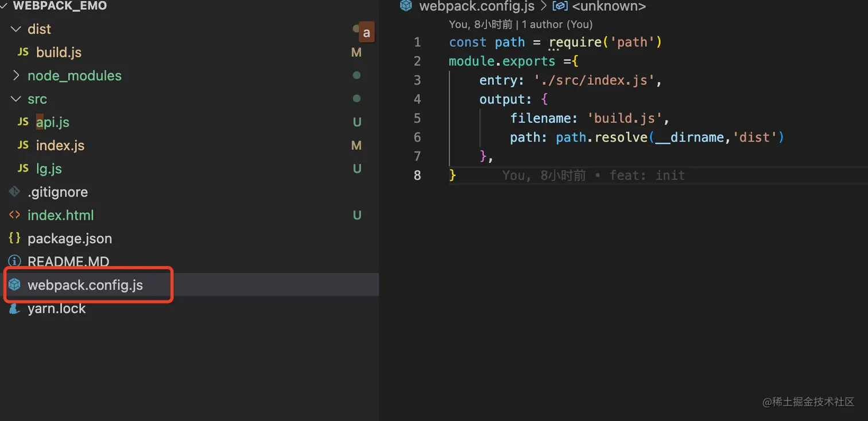Screen dimensions: 868x421
Task: Click the 'build.js' filename string
Action: point(625,119)
